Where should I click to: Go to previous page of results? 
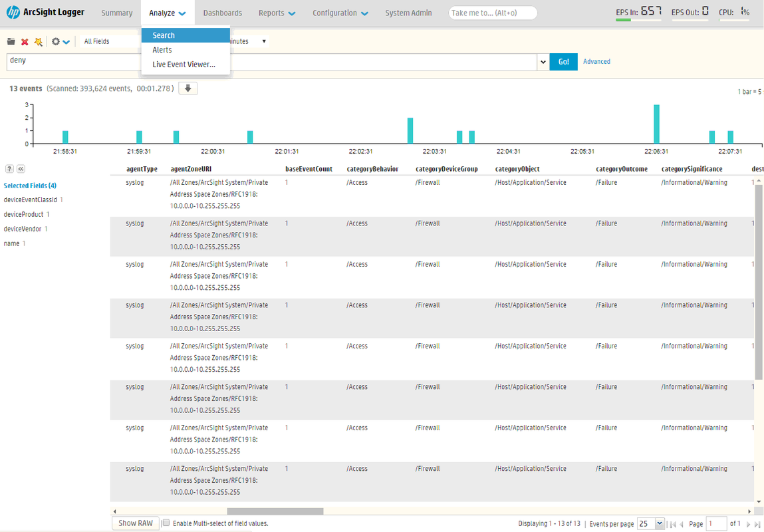coord(682,524)
